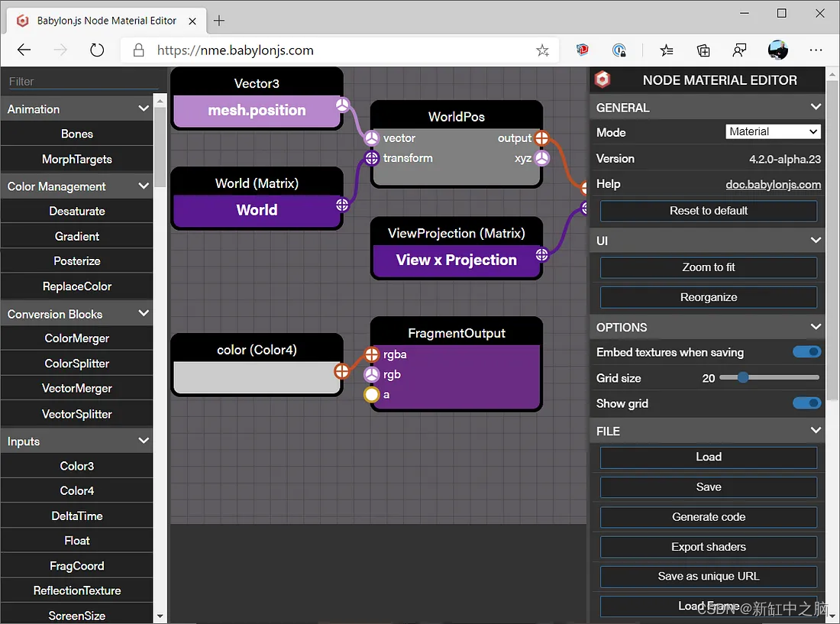Click the mesh.position output port
Viewport: 840px width, 624px height.
tap(343, 105)
